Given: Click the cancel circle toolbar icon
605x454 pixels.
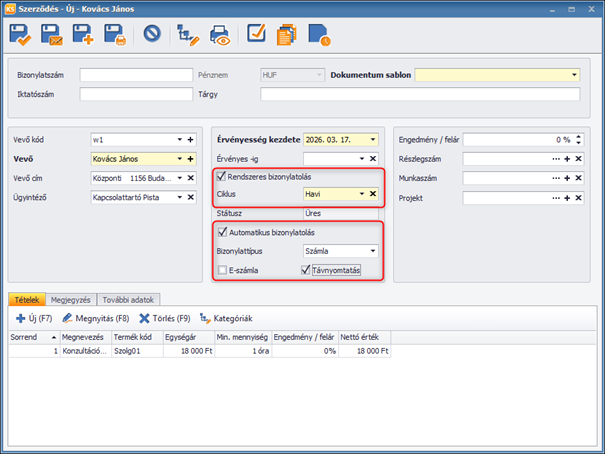Looking at the screenshot, I should (152, 34).
